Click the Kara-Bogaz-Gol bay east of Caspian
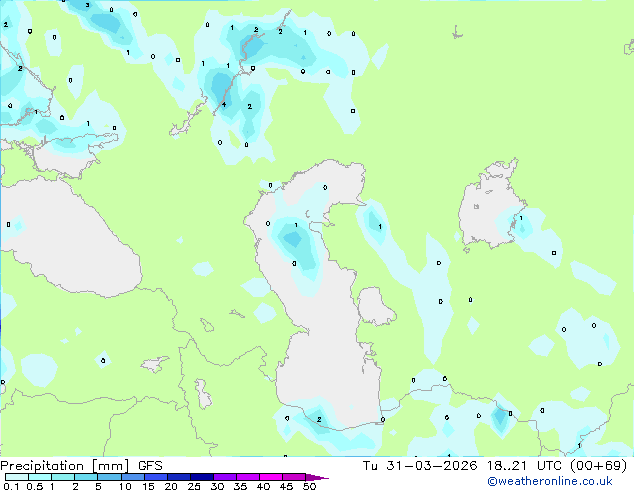The image size is (634, 490). [x=374, y=306]
